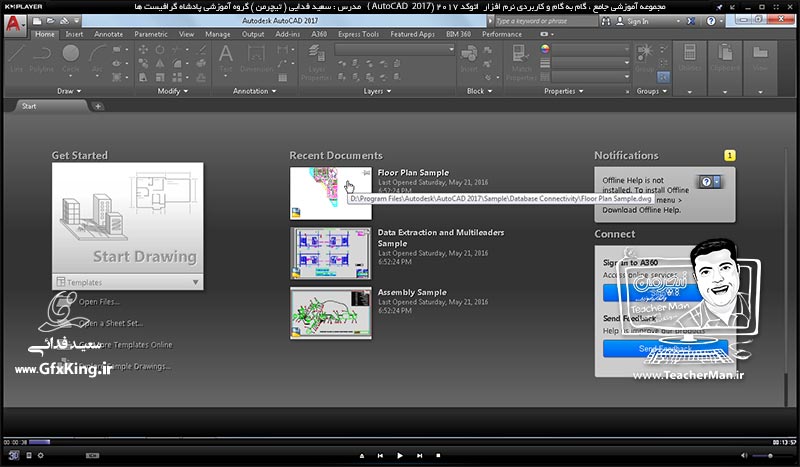
Task: Expand the Modify panel
Action: [172, 91]
